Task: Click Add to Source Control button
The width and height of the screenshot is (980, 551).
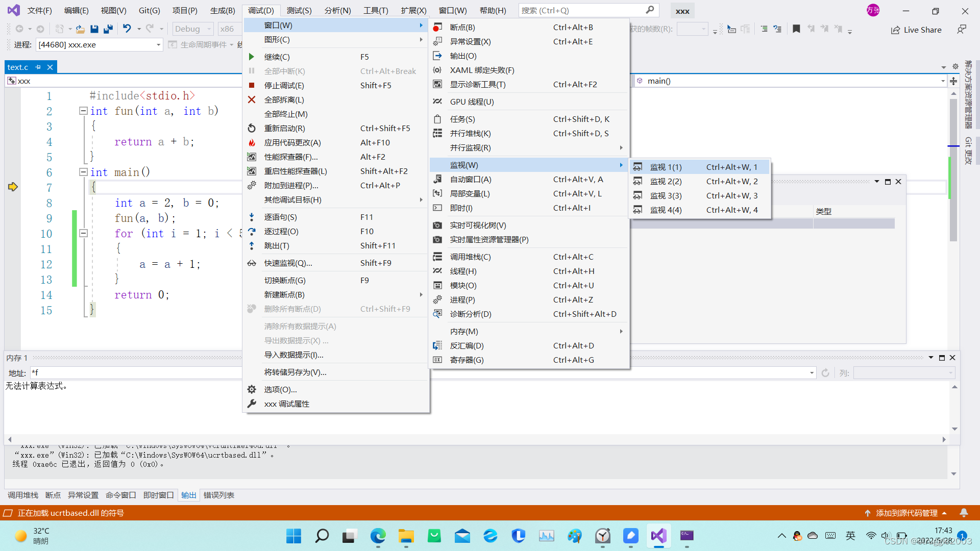Action: 906,513
